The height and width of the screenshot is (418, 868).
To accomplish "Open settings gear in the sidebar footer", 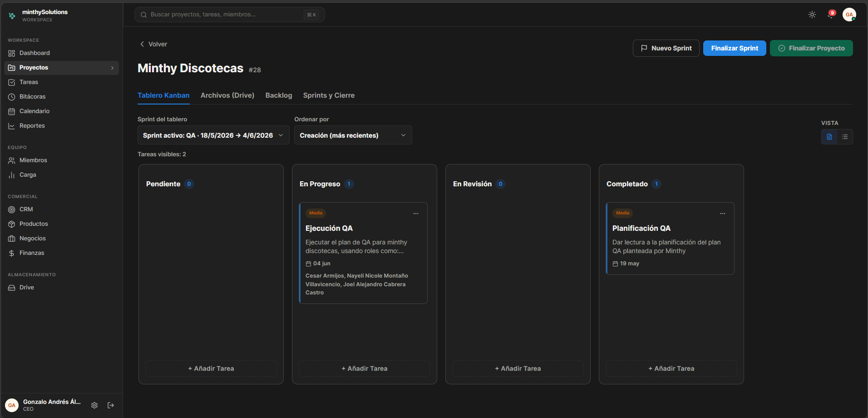I will tap(94, 405).
